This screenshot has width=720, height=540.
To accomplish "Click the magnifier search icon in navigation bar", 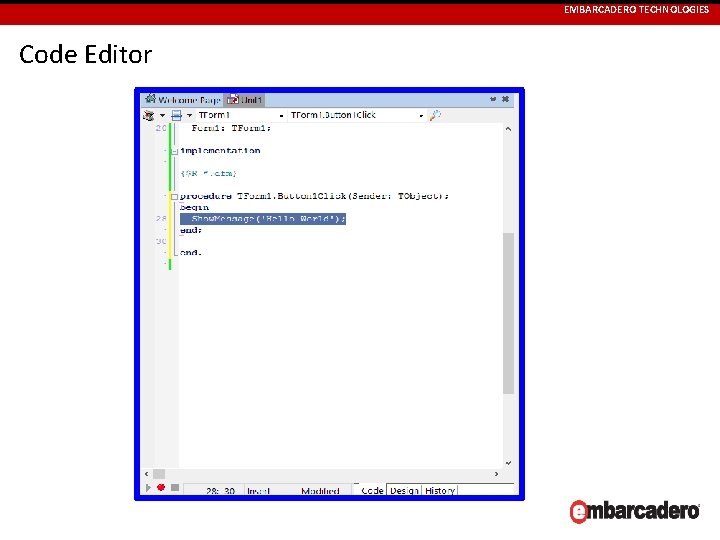I will [x=434, y=115].
